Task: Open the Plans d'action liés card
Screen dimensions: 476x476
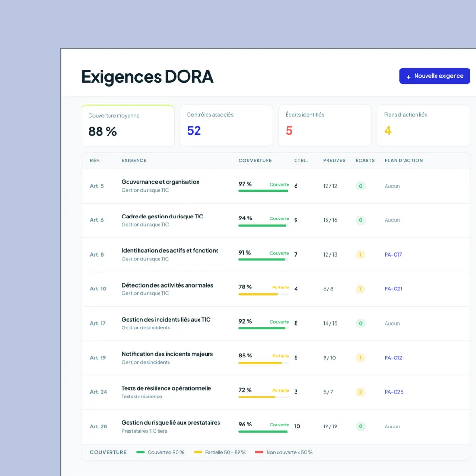Action: point(424,125)
